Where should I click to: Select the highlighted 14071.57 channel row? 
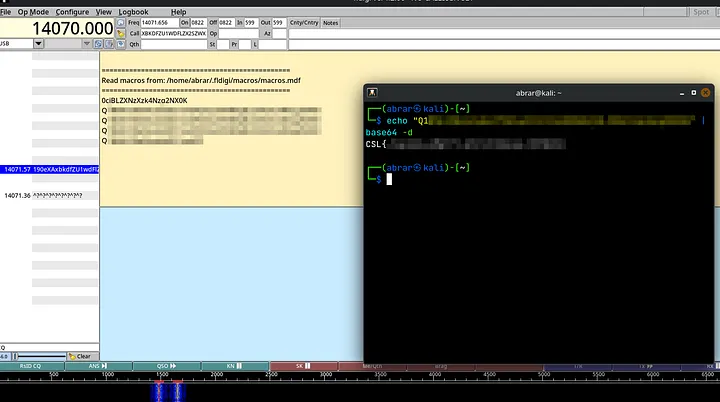(50, 170)
